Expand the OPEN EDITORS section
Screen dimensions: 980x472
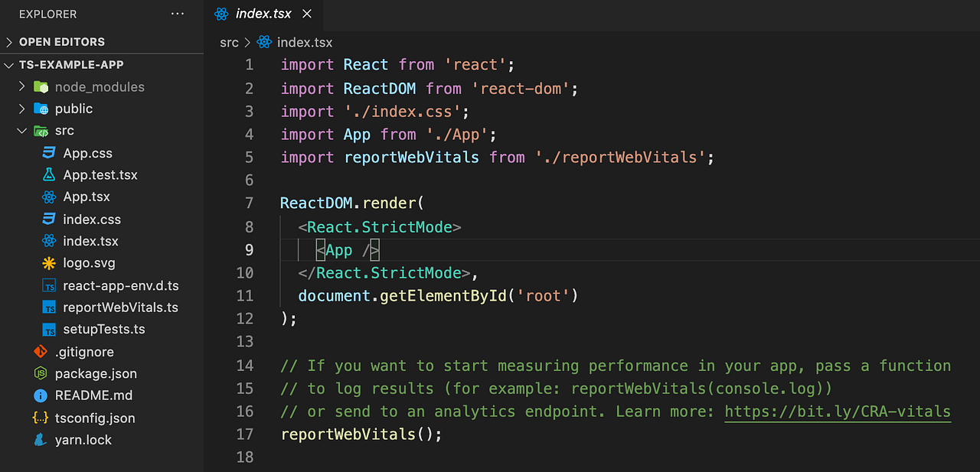click(9, 41)
